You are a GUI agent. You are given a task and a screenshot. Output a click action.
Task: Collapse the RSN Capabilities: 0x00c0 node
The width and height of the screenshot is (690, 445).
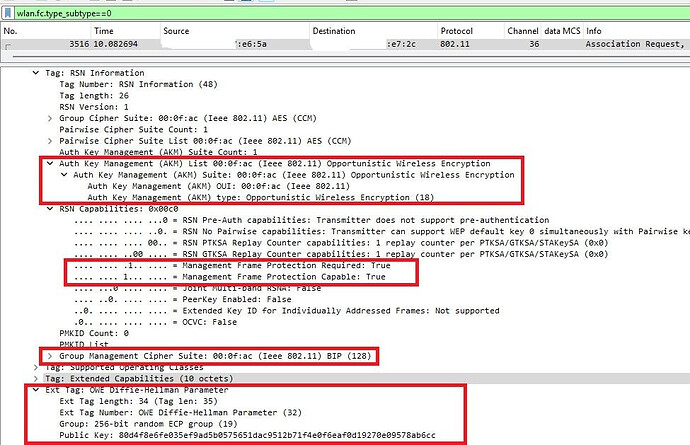[50, 209]
